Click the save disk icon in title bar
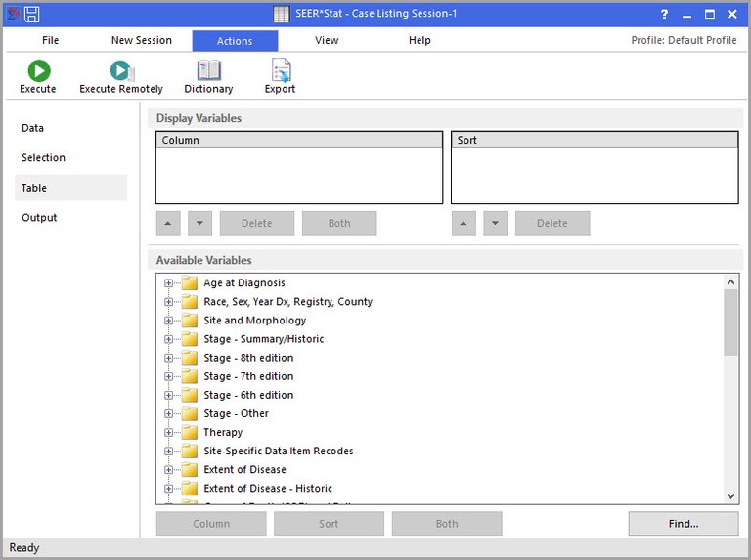The image size is (751, 560). tap(32, 15)
